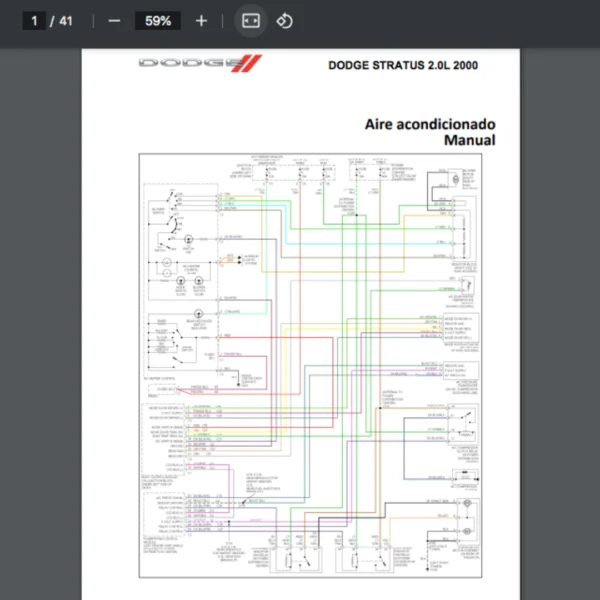Toggle the fit to page button
Screen dimensions: 600x600
(x=250, y=21)
